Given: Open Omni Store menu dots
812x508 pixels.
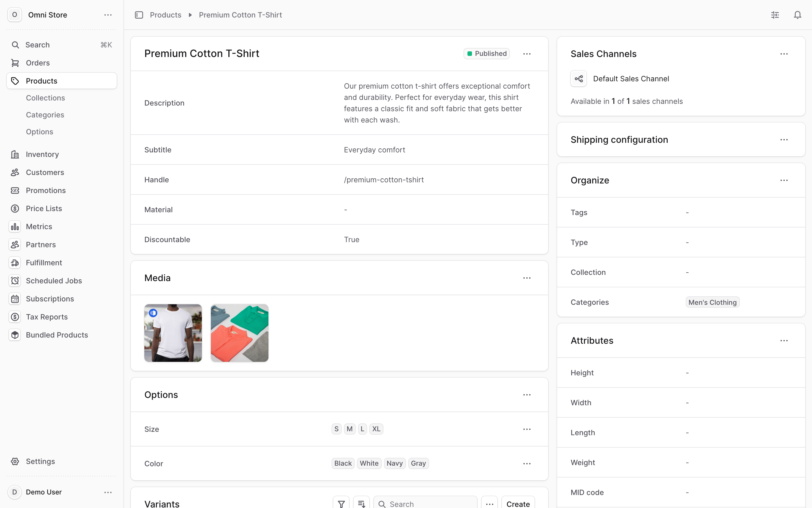Looking at the screenshot, I should click(108, 15).
